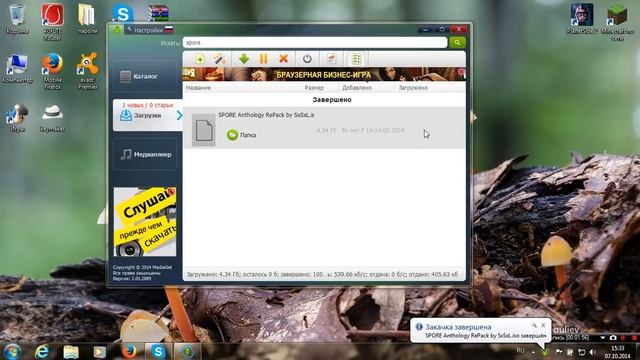Open media player from taskbar
The width and height of the screenshot is (640, 360).
[x=99, y=351]
